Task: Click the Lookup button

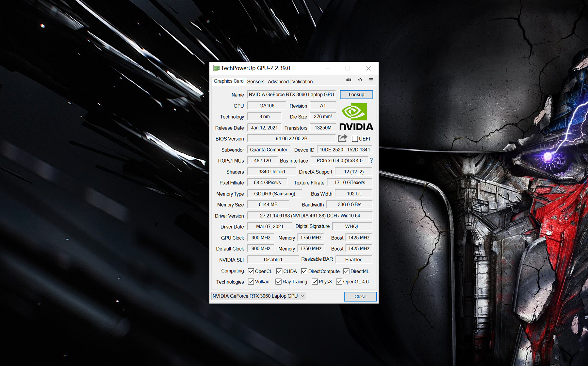Action: coord(356,95)
